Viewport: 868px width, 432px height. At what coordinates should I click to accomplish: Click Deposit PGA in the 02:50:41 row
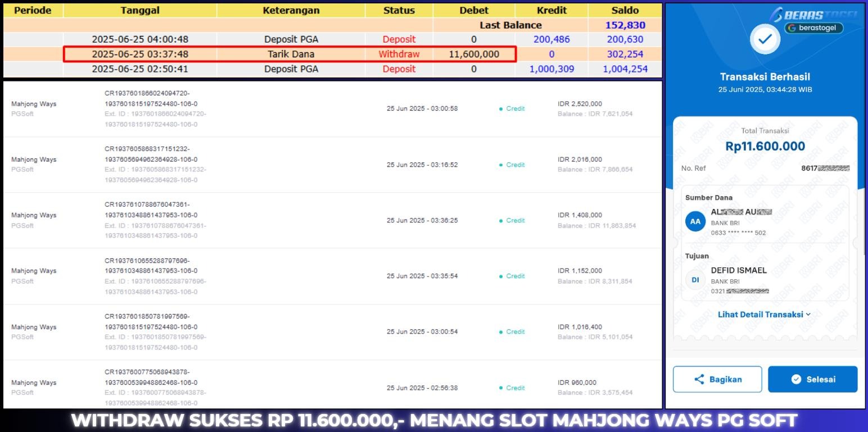(291, 69)
